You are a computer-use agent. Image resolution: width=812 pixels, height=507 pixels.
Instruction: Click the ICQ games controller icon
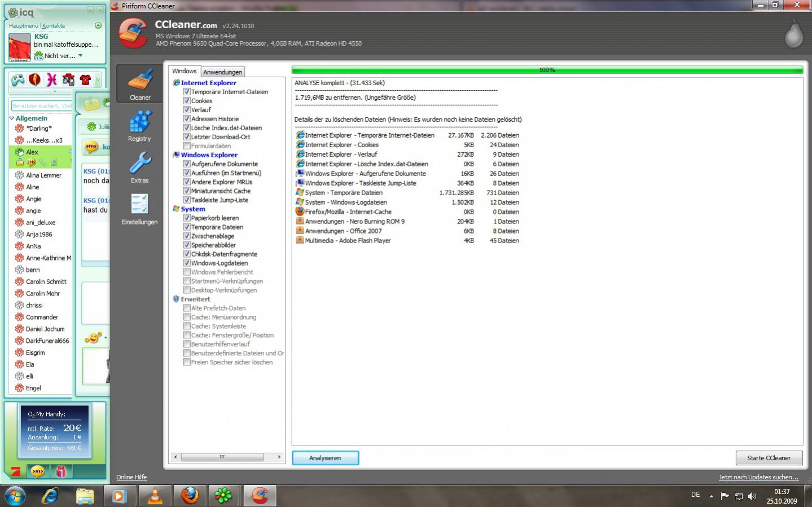(x=18, y=80)
